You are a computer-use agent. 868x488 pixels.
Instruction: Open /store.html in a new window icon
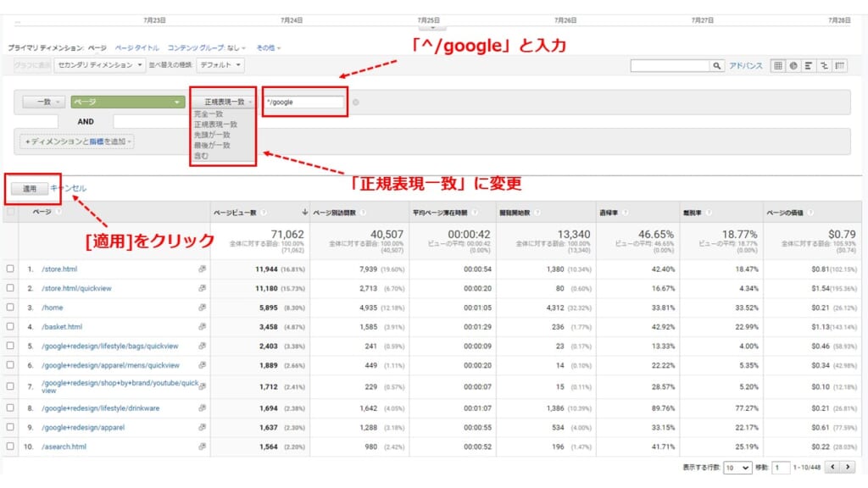202,269
